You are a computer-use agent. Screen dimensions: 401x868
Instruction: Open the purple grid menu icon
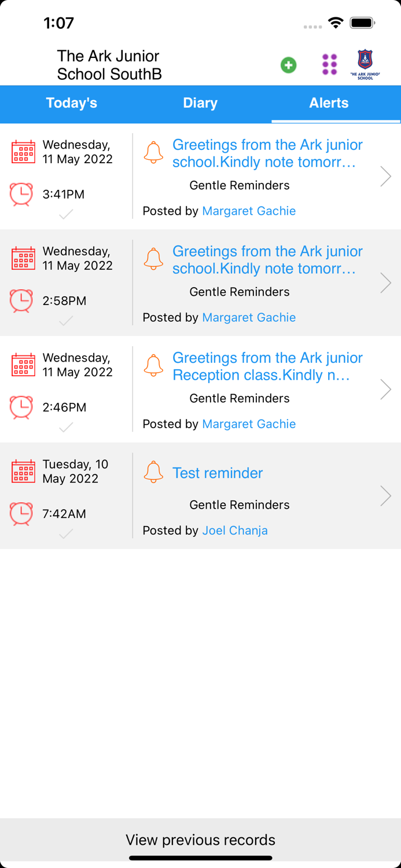[x=329, y=65]
